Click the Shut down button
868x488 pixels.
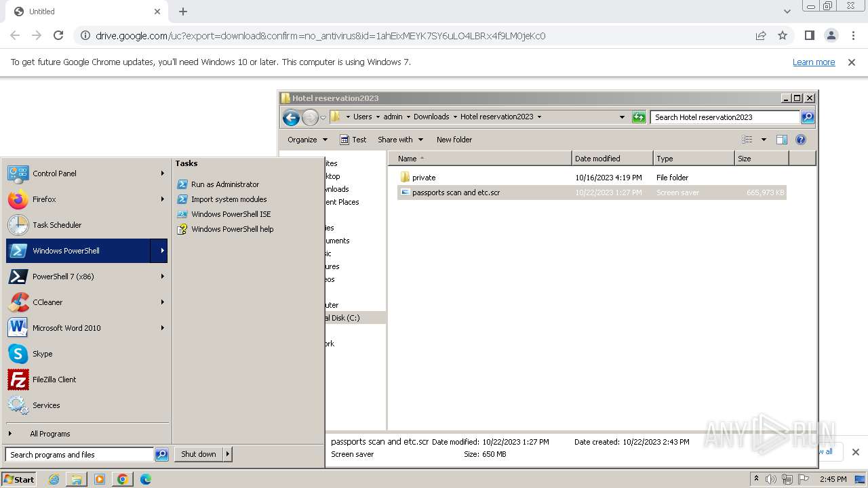pos(199,454)
